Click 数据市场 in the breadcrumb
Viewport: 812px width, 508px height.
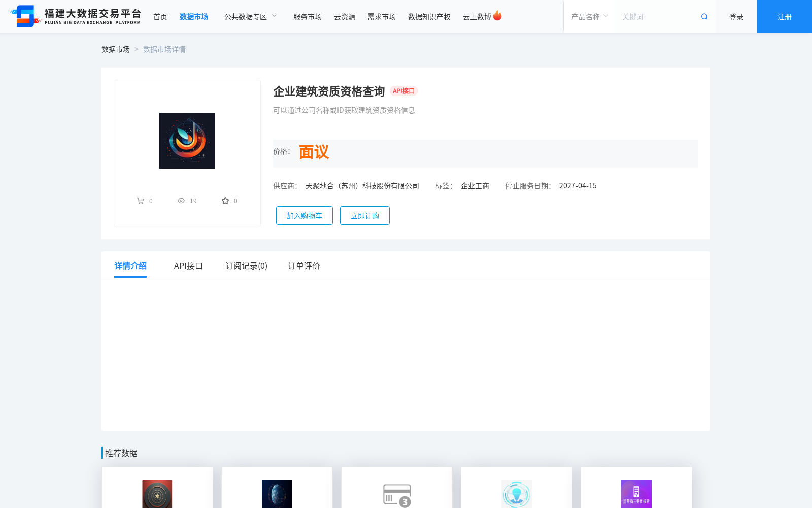[x=116, y=49]
